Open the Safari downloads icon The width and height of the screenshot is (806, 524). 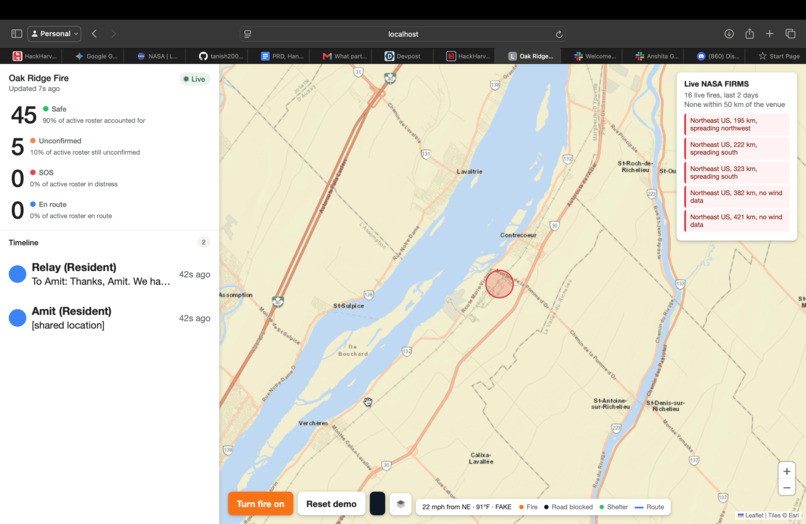point(729,33)
